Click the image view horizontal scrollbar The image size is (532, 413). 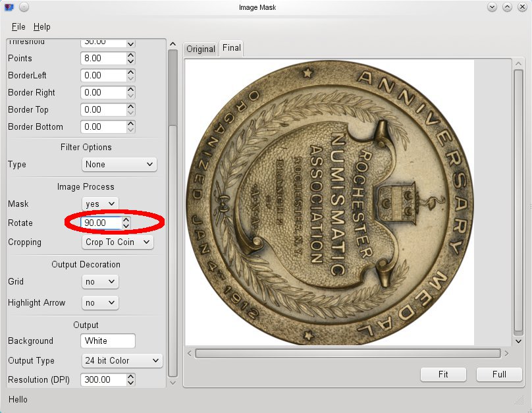coord(348,354)
